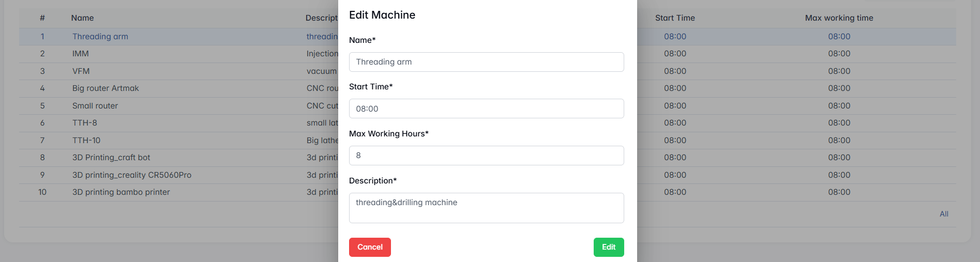
Task: Open the Threading arm row name
Action: 100,37
